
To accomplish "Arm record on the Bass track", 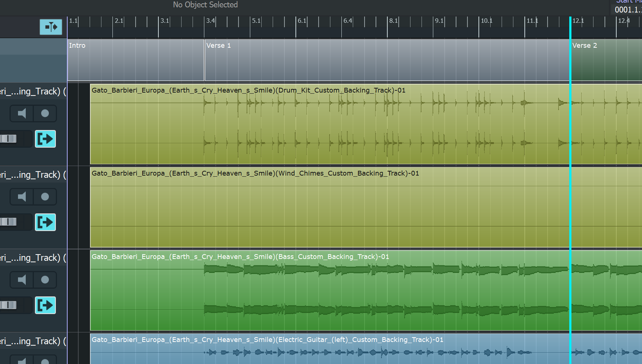I will tap(45, 280).
